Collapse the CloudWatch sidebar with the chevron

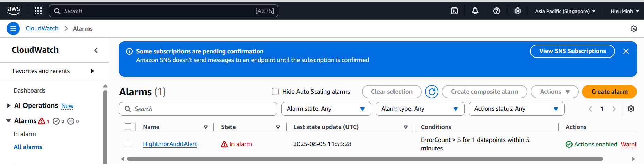click(96, 50)
